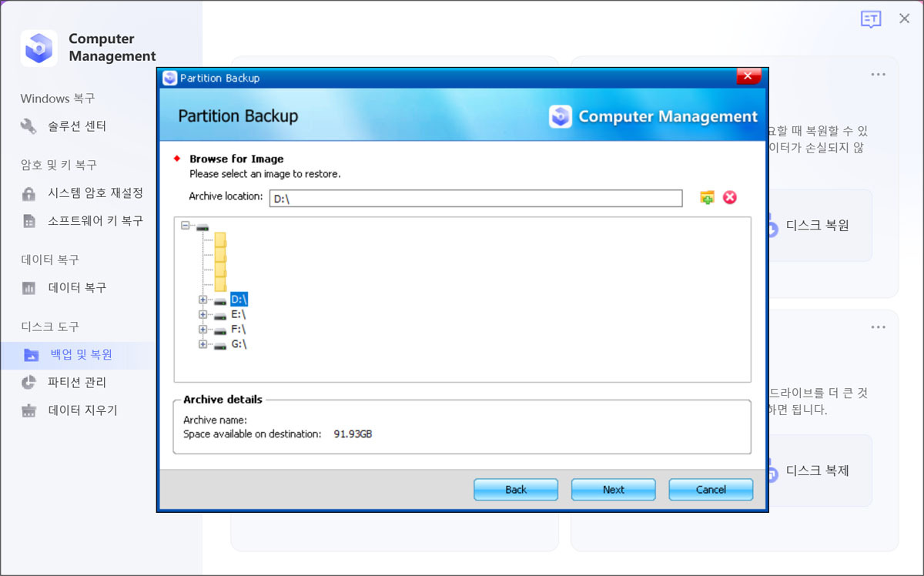Open more options on the card containing 디스크 복제
Image resolution: width=924 pixels, height=576 pixels.
pyautogui.click(x=878, y=327)
